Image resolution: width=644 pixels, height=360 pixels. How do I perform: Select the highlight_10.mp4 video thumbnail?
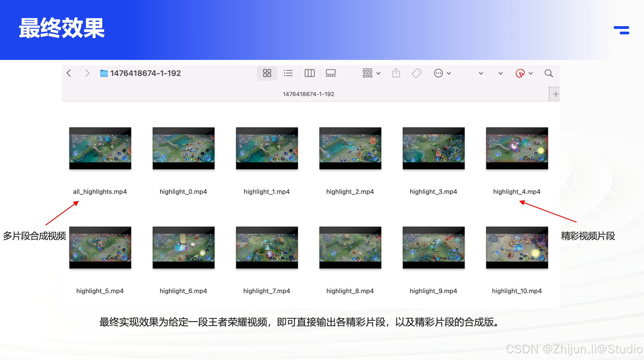pyautogui.click(x=517, y=247)
